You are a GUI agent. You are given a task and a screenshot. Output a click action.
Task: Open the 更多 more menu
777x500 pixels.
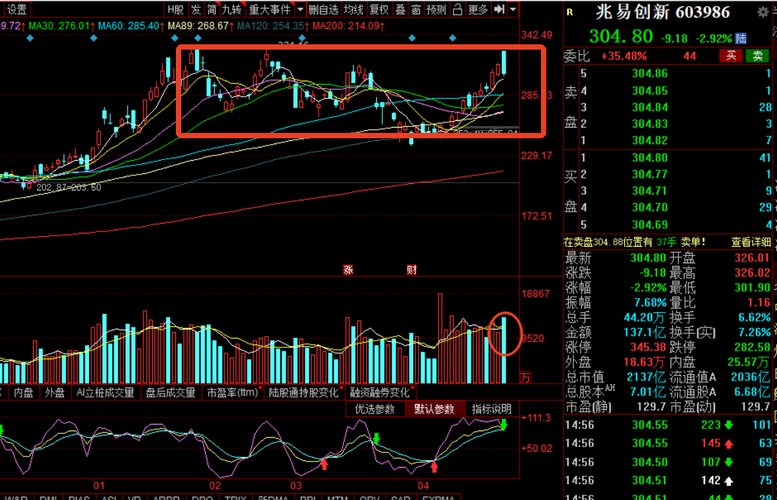[478, 9]
